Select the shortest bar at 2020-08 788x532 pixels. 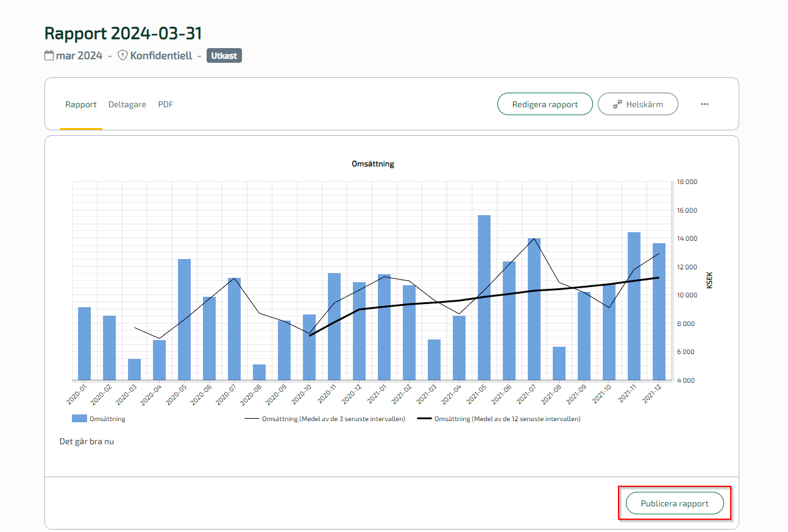tap(260, 372)
